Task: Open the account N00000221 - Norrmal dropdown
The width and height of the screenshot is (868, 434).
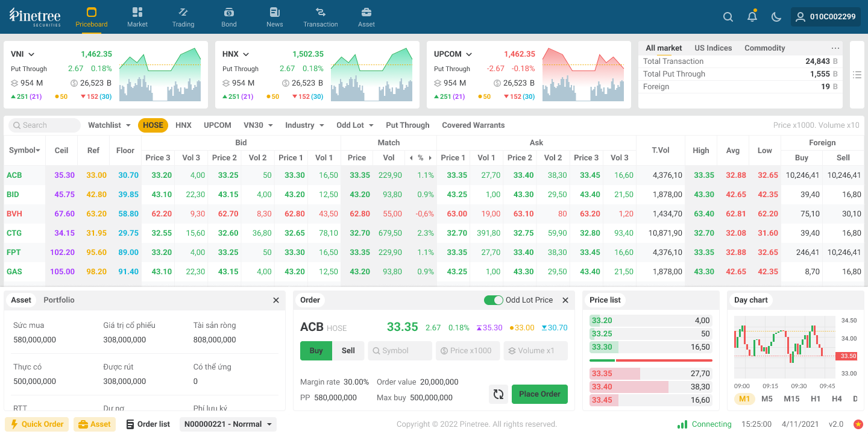Action: click(228, 424)
